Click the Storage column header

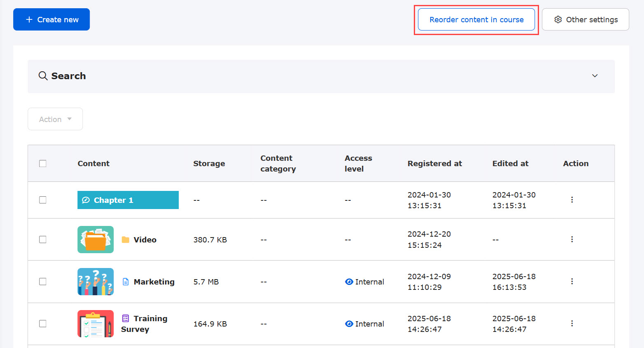[x=209, y=164]
